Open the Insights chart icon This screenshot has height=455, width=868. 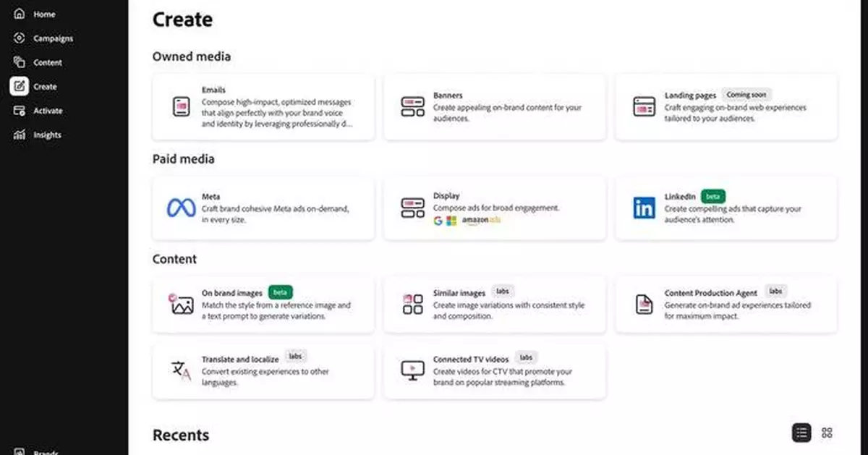[21, 135]
